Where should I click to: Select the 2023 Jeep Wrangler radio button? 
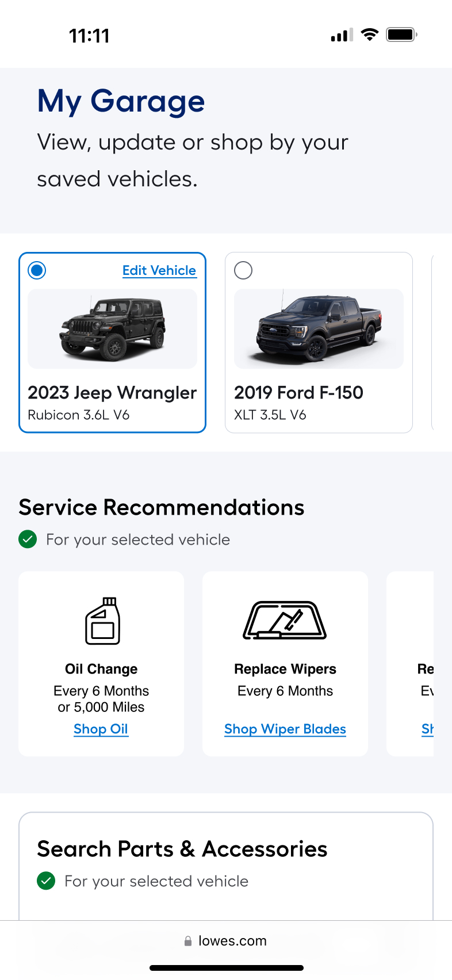tap(37, 270)
